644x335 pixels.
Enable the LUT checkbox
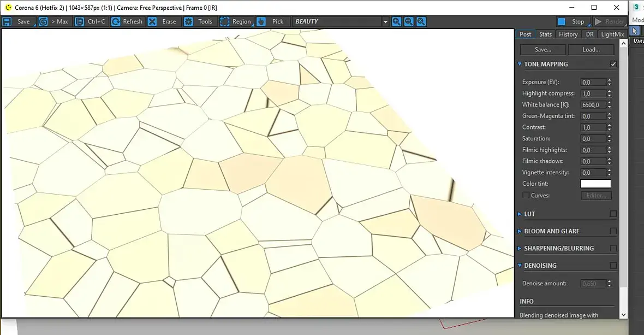tap(613, 214)
